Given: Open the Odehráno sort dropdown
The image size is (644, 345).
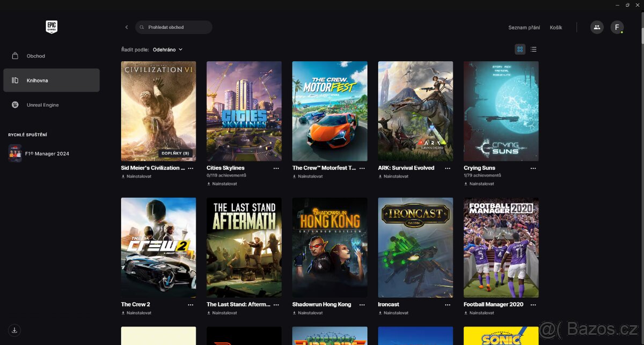Looking at the screenshot, I should (x=166, y=49).
